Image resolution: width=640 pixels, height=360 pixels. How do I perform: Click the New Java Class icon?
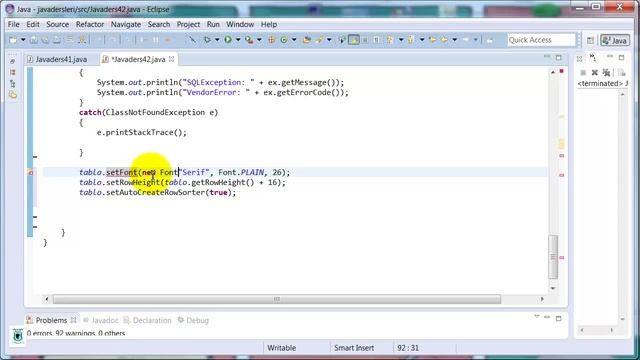tap(283, 40)
